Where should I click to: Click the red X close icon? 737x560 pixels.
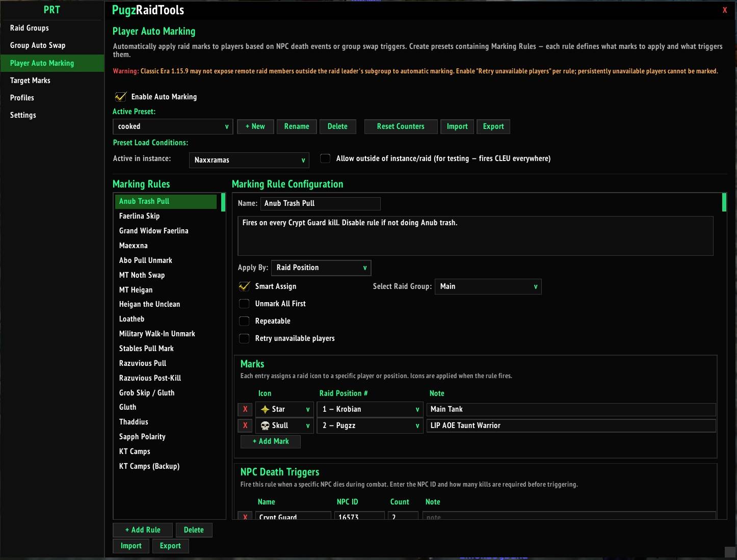[725, 10]
